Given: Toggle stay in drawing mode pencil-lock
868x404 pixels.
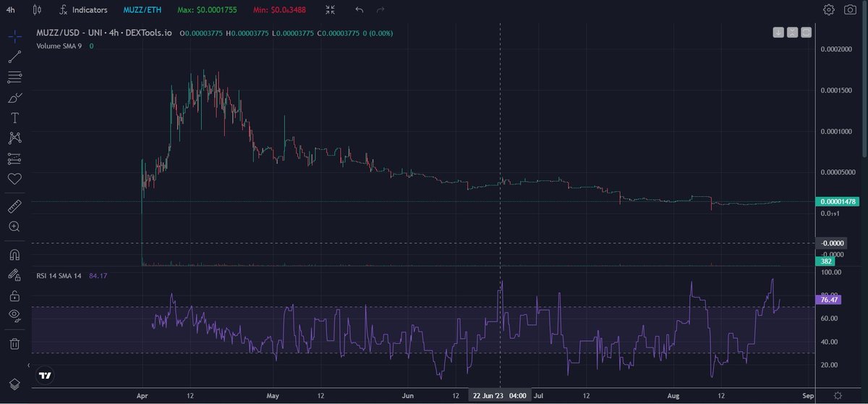Looking at the screenshot, I should (14, 275).
